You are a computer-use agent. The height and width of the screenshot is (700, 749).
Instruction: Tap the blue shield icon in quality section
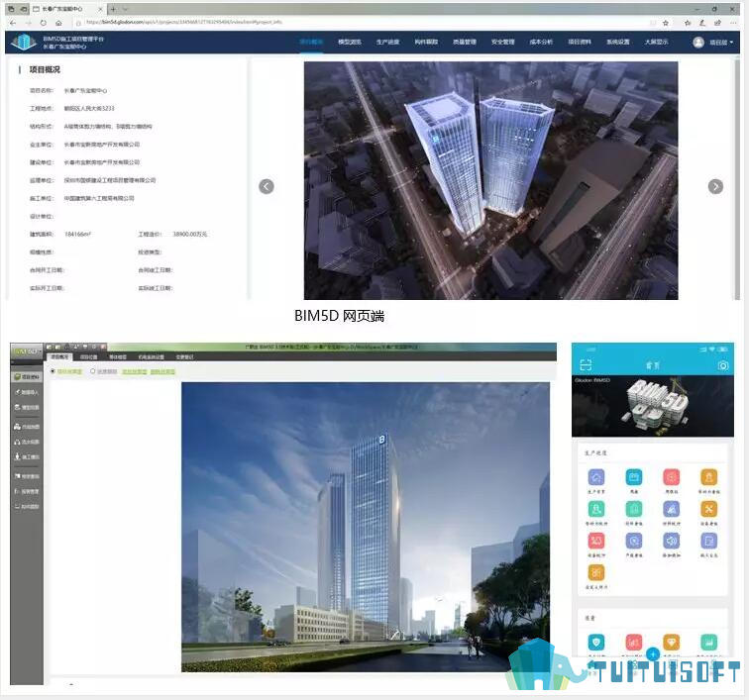click(x=596, y=643)
